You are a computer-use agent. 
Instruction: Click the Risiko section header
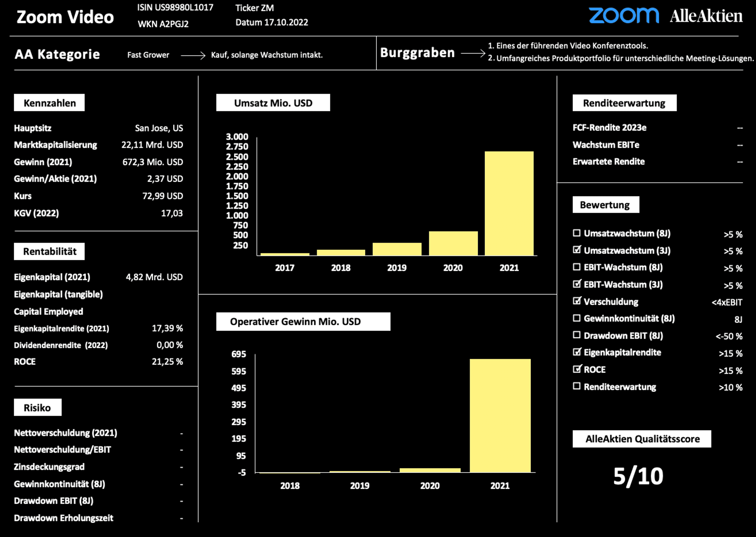38,407
